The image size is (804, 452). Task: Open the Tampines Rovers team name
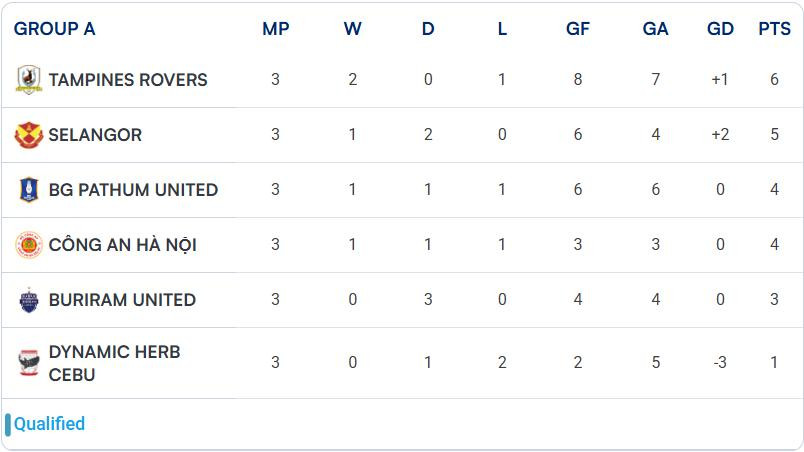tap(128, 80)
